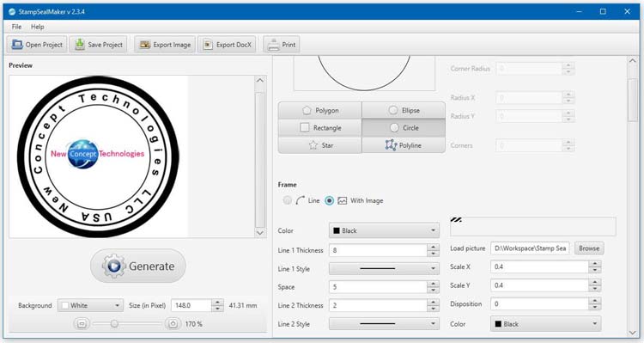The width and height of the screenshot is (644, 343).
Task: Select the Rectangle shape button
Action: 320,128
